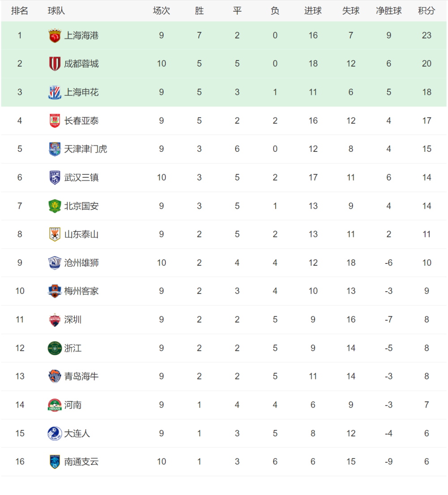
Task: Select the 山东泰山 team logo
Action: 55,234
